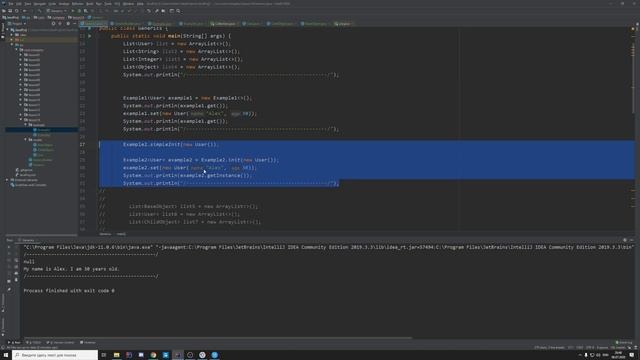Click the Git branch widget in status bar
640x360 pixels.
(618, 348)
